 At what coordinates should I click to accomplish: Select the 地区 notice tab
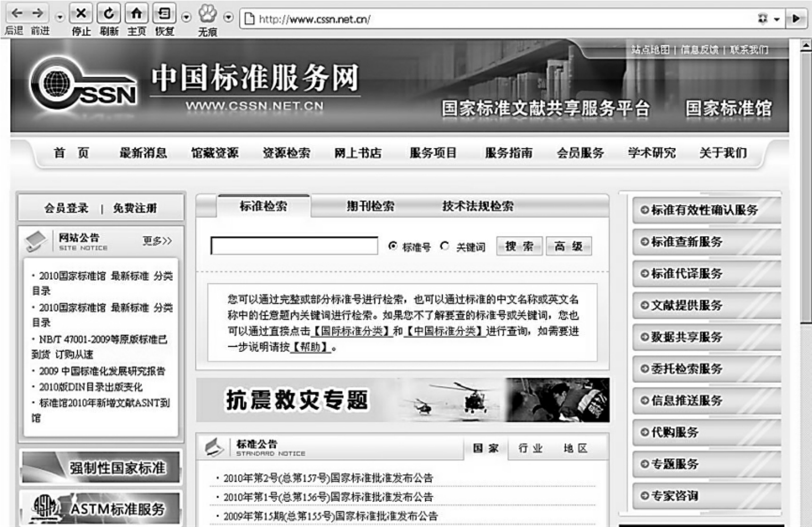[575, 448]
